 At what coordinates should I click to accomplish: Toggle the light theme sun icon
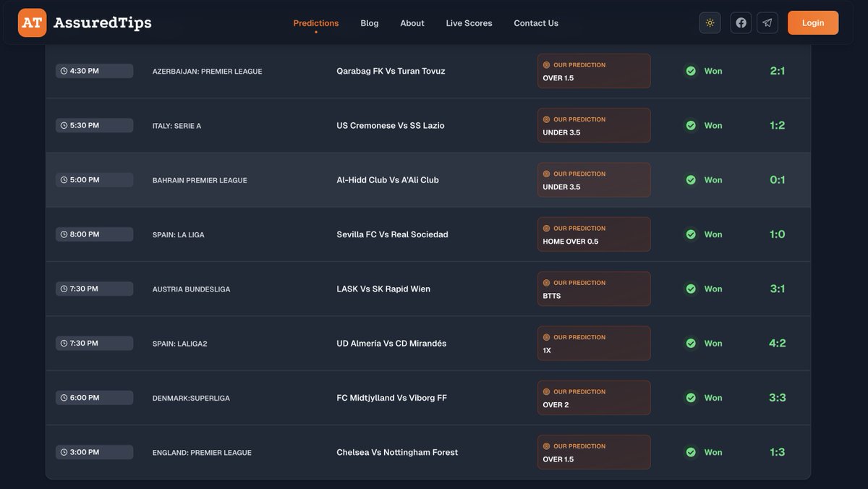click(710, 22)
